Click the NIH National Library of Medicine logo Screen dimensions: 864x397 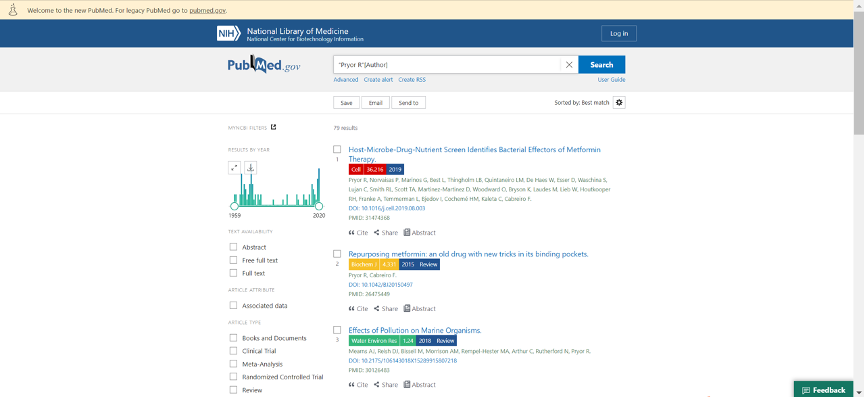pos(290,34)
